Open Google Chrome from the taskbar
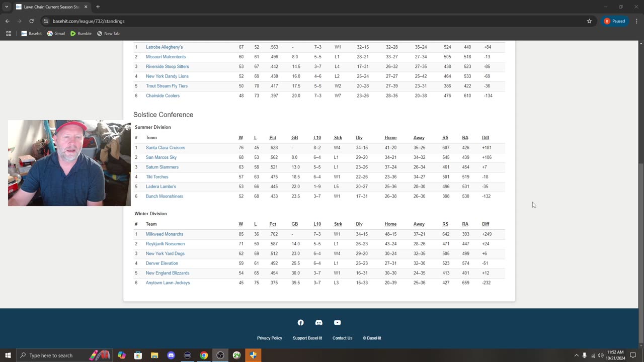 (x=204, y=355)
